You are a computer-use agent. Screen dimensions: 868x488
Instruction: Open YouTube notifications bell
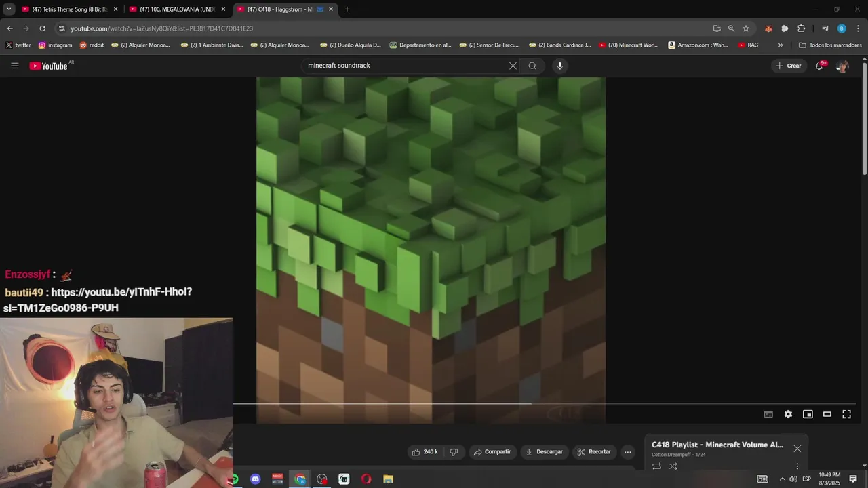pos(820,66)
